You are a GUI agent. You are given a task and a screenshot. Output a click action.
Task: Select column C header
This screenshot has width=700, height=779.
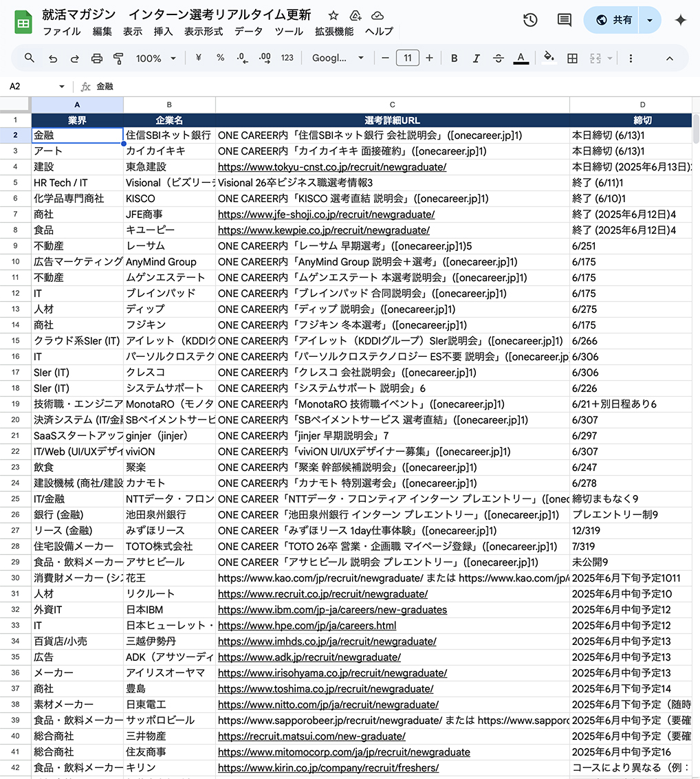click(393, 105)
